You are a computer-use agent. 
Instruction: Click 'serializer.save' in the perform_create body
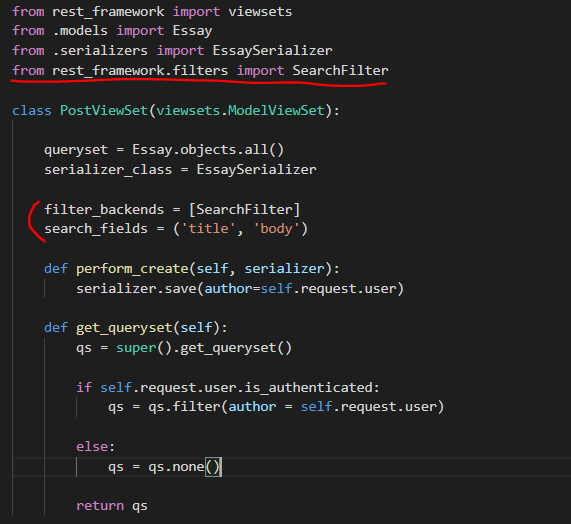pyautogui.click(x=136, y=289)
